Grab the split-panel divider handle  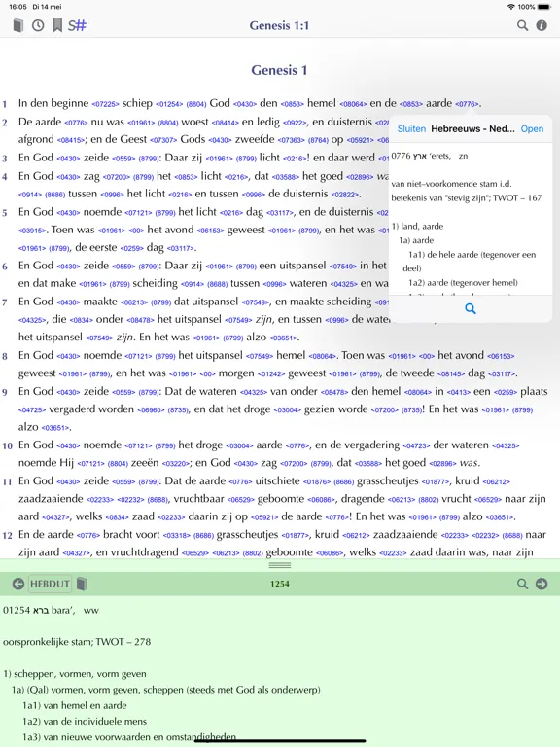point(280,565)
